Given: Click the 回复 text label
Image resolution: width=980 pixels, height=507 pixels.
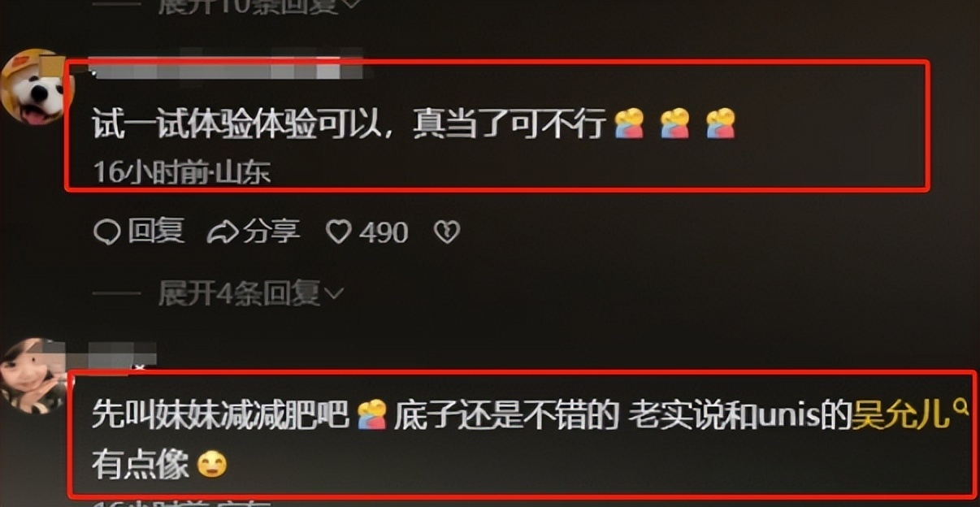Looking at the screenshot, I should pos(156,232).
